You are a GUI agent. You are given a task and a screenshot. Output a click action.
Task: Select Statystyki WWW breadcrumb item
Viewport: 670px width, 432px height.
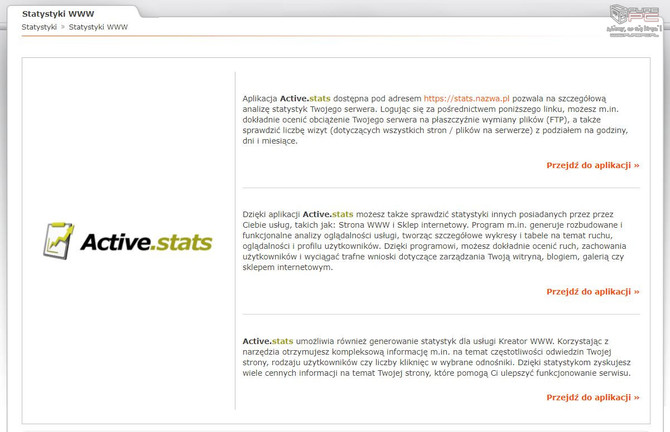(x=98, y=27)
